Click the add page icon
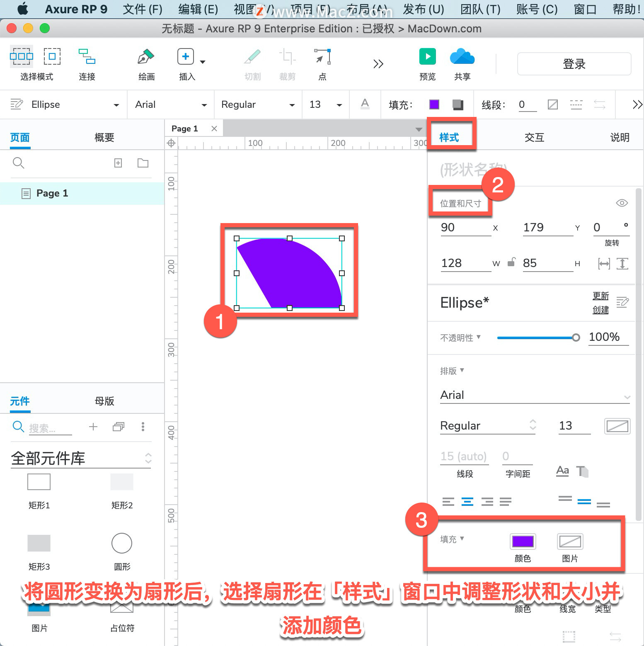This screenshot has width=644, height=646. pyautogui.click(x=118, y=163)
